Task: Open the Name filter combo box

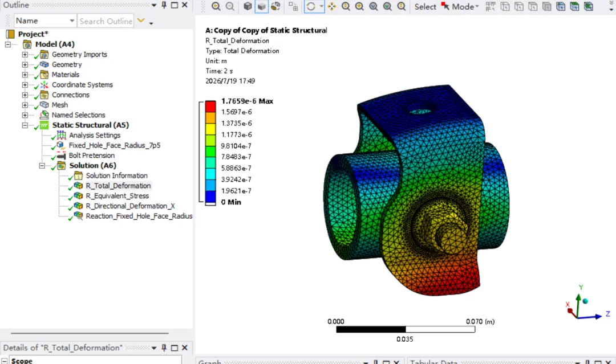Action: (45, 21)
